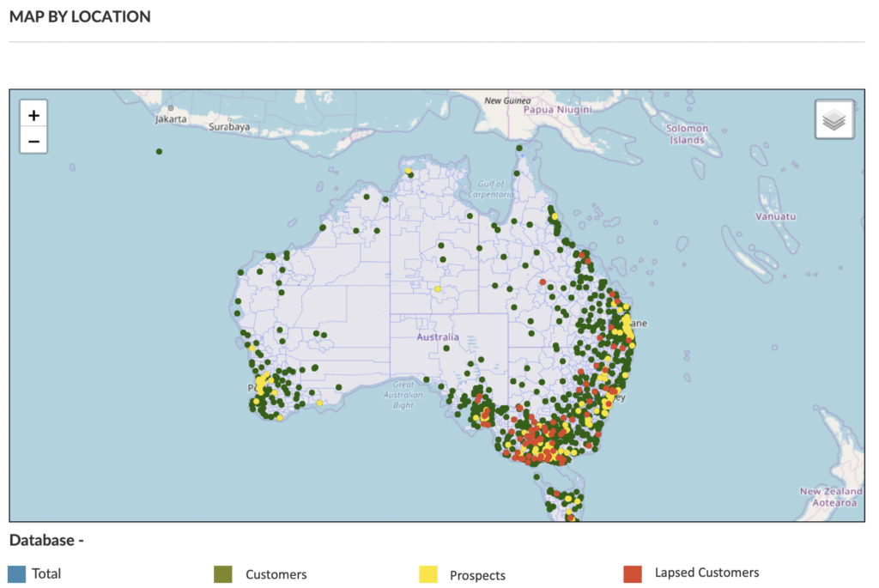Click the yellow Prospects legend swatch
The image size is (879, 588).
tap(427, 575)
